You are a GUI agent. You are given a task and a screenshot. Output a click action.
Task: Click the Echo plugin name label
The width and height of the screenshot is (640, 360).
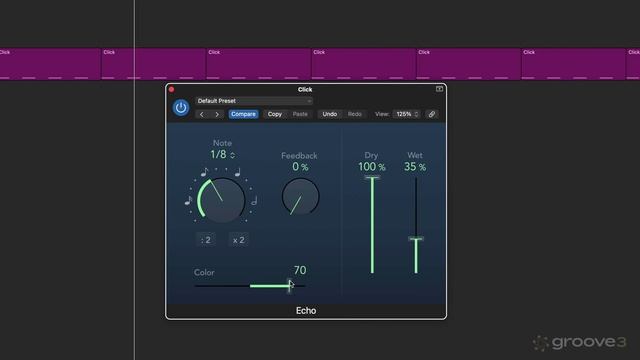coord(306,311)
